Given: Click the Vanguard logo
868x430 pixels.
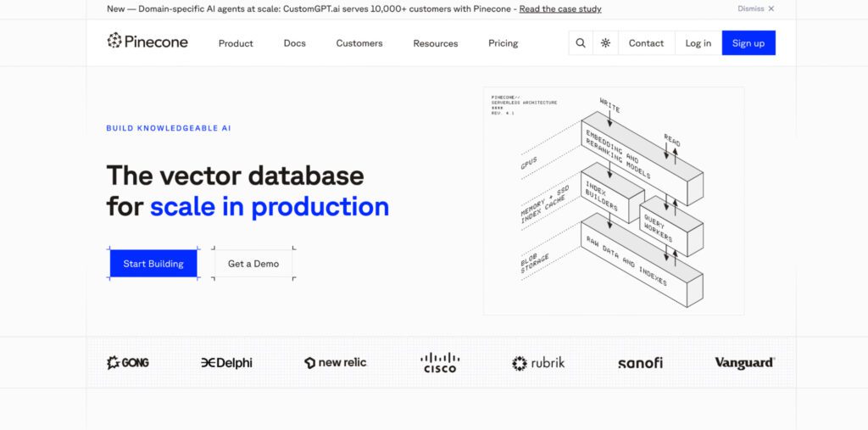Looking at the screenshot, I should point(744,363).
